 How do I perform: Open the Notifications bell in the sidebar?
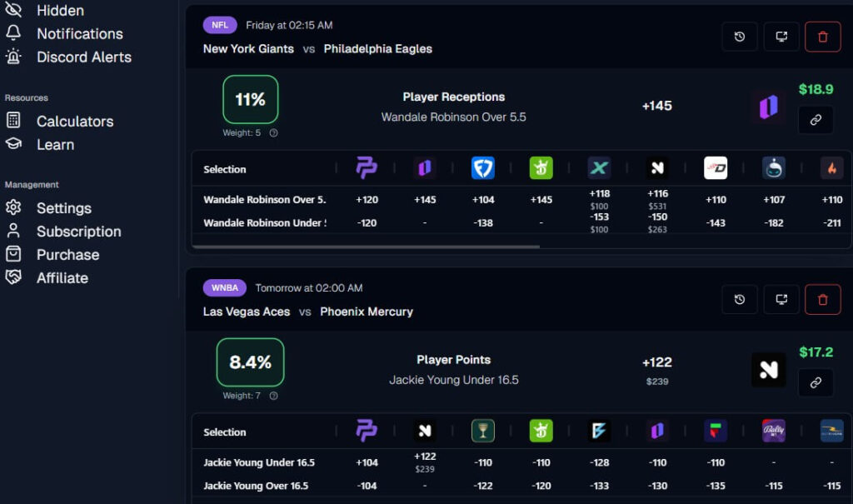pyautogui.click(x=77, y=33)
